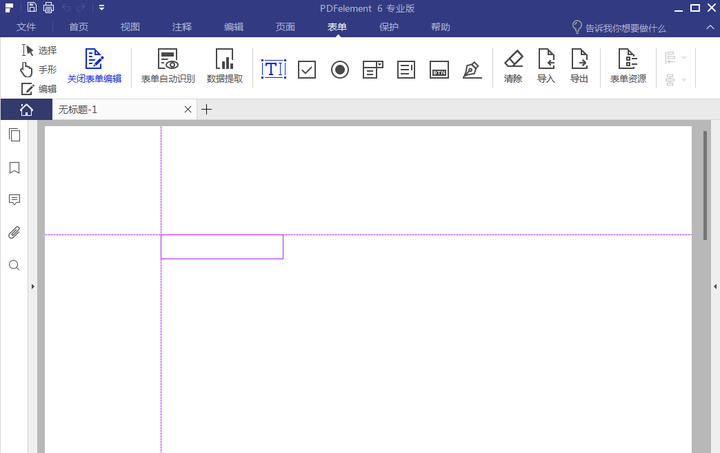Select the push button (BTN) tool
Screen dimensions: 720x453
click(439, 70)
